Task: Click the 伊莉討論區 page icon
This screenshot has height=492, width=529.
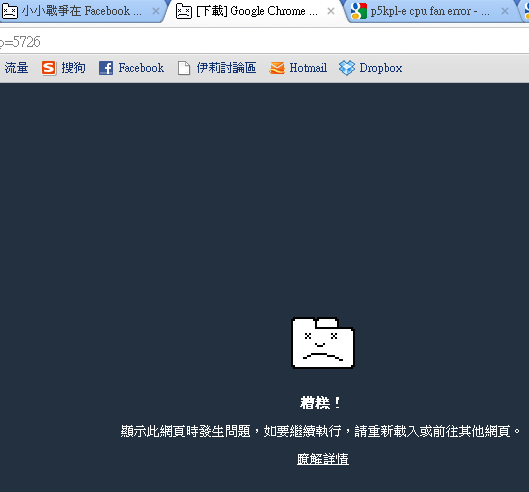Action: click(x=184, y=68)
